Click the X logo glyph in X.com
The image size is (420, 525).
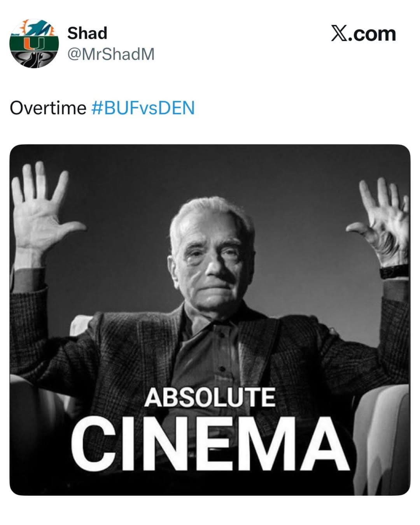(x=339, y=34)
